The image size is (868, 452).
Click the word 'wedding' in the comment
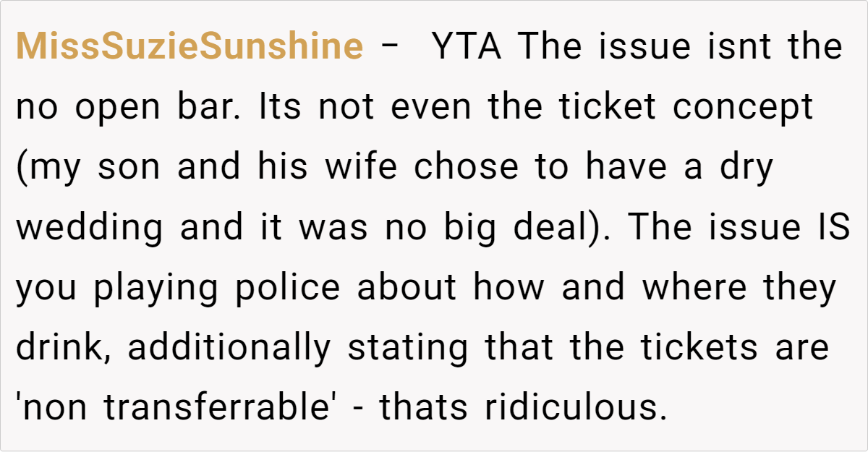tap(90, 229)
